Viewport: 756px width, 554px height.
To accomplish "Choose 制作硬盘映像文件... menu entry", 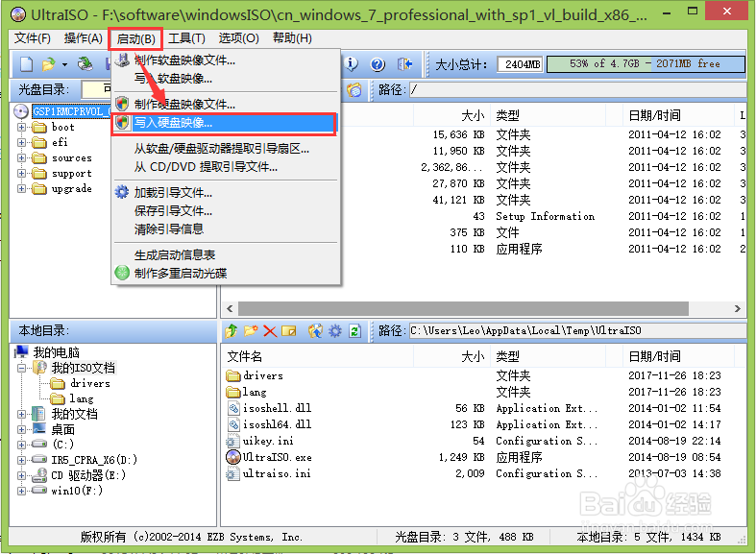I will (x=226, y=104).
